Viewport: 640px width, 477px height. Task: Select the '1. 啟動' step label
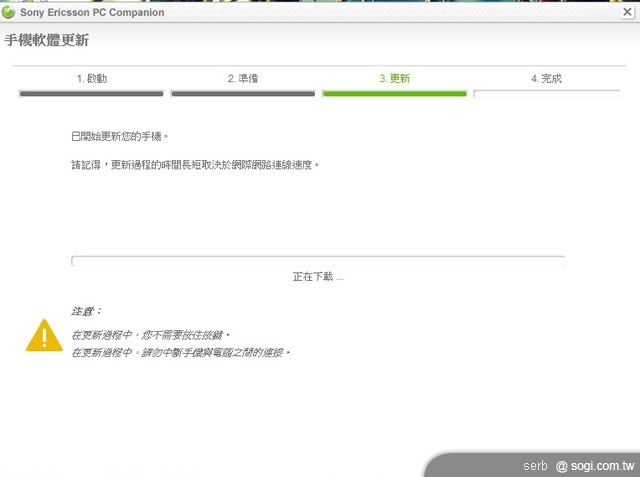click(91, 78)
